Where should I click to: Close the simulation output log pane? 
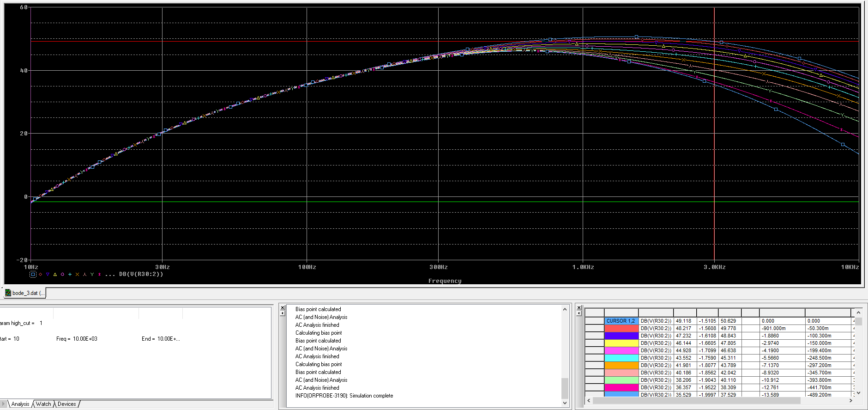tap(283, 307)
